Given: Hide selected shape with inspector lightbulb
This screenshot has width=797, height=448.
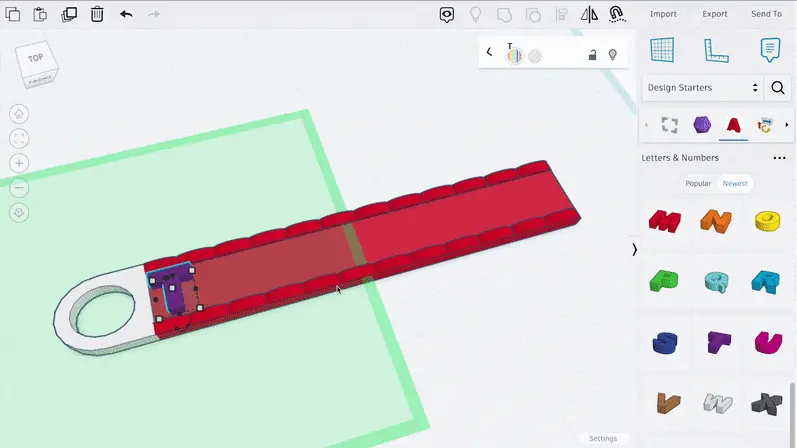Looking at the screenshot, I should pyautogui.click(x=612, y=54).
